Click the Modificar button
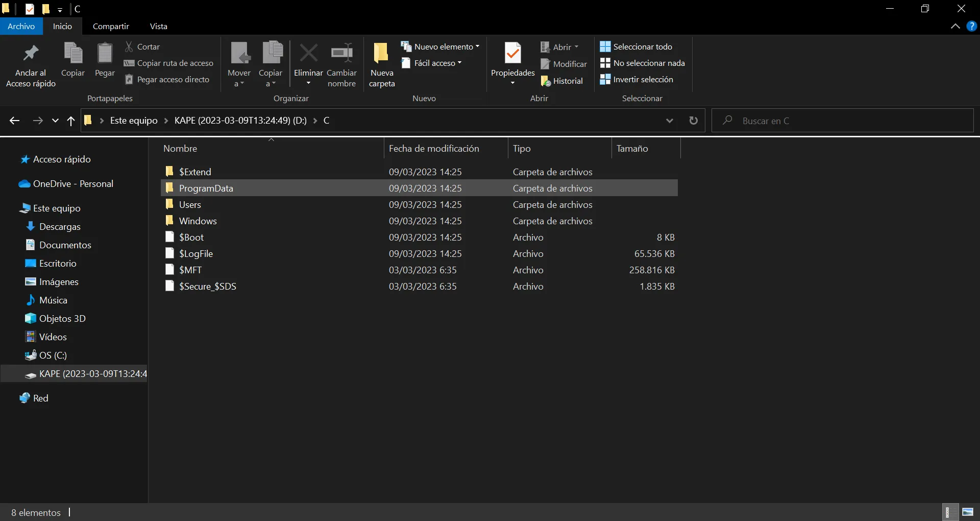Image resolution: width=980 pixels, height=521 pixels. pos(563,64)
